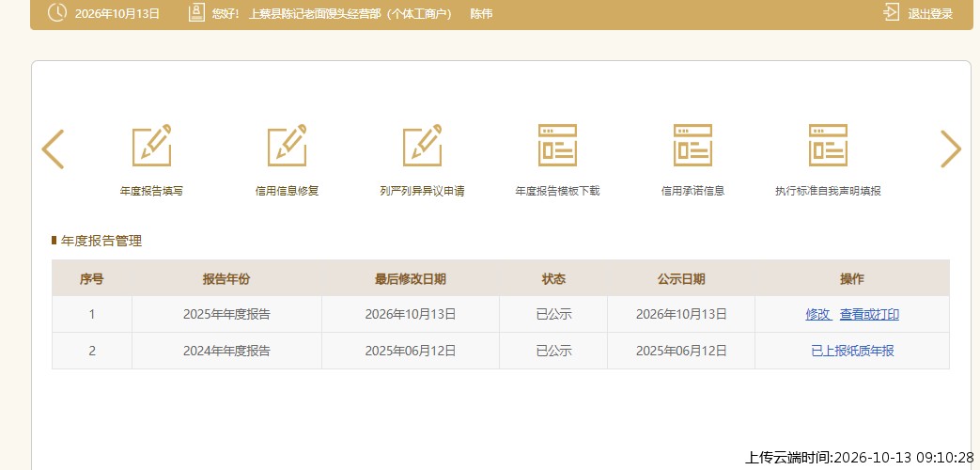980x470 pixels.
Task: Click the clock icon beside the date
Action: 57,12
